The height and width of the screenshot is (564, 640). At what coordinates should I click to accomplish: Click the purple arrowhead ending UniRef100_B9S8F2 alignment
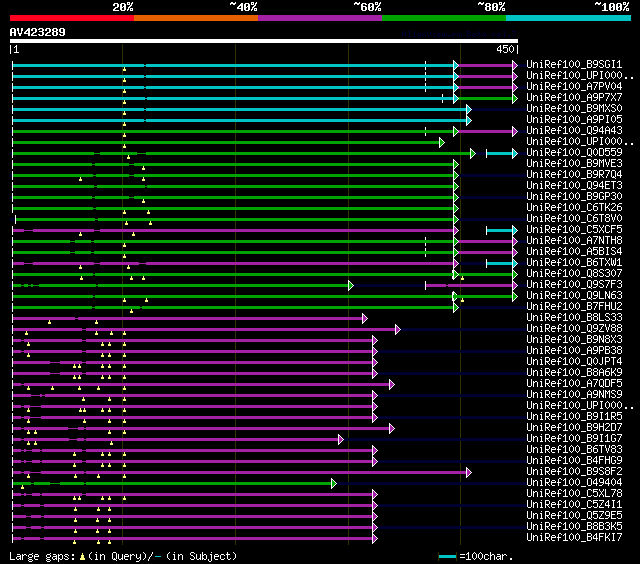click(469, 473)
